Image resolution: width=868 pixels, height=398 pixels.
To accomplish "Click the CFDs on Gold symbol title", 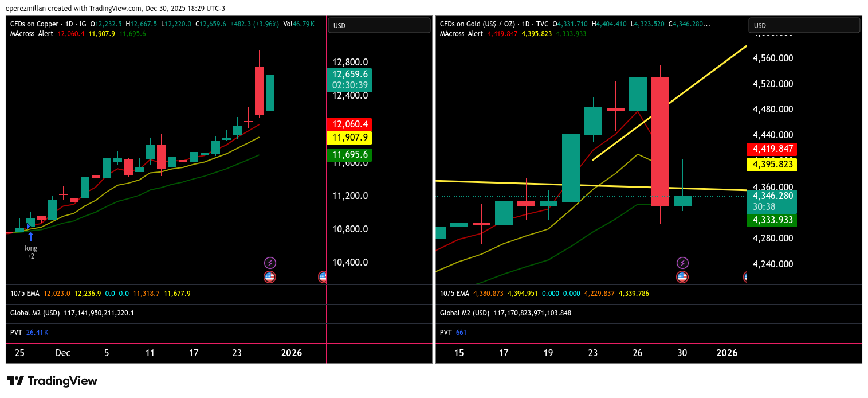I will click(x=474, y=24).
